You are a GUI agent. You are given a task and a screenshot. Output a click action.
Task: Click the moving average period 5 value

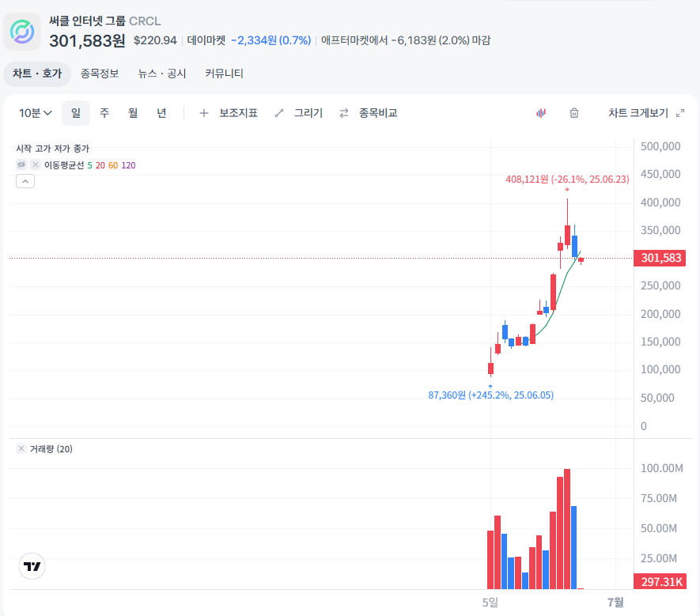pyautogui.click(x=89, y=165)
